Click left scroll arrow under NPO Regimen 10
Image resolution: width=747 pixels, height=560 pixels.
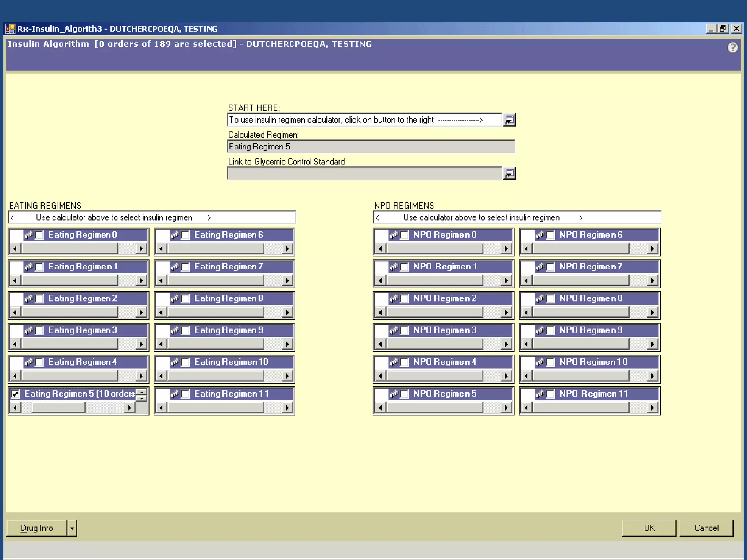coord(526,376)
